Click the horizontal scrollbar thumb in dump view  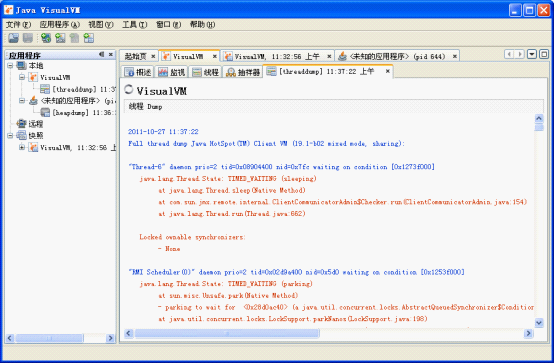[x=227, y=333]
